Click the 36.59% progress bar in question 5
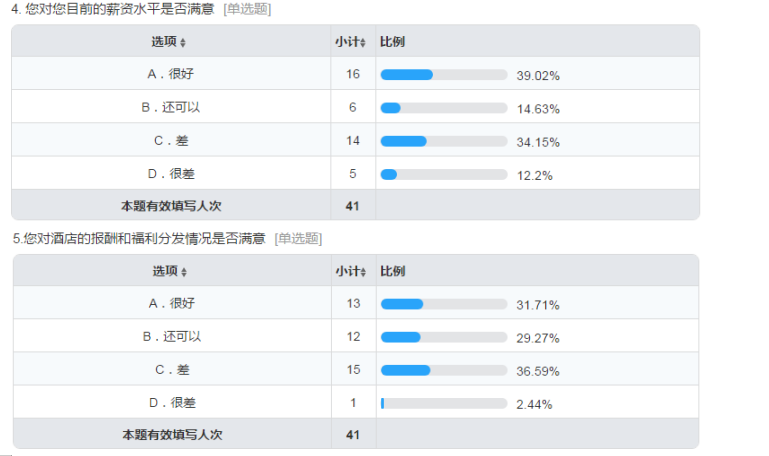Viewport: 769px width, 456px height. pyautogui.click(x=444, y=370)
